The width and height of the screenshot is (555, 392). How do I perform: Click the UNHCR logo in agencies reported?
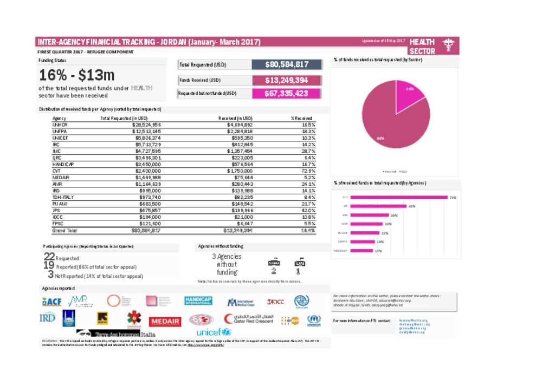pyautogui.click(x=314, y=320)
